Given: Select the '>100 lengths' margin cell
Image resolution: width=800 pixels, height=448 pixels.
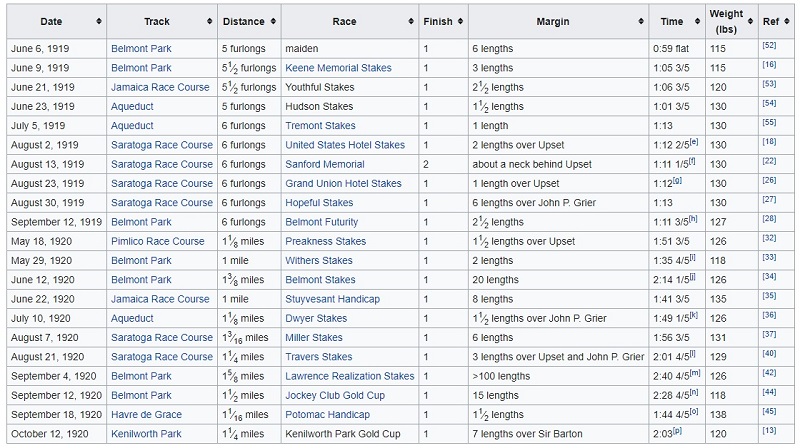Looking at the screenshot, I should point(558,377).
